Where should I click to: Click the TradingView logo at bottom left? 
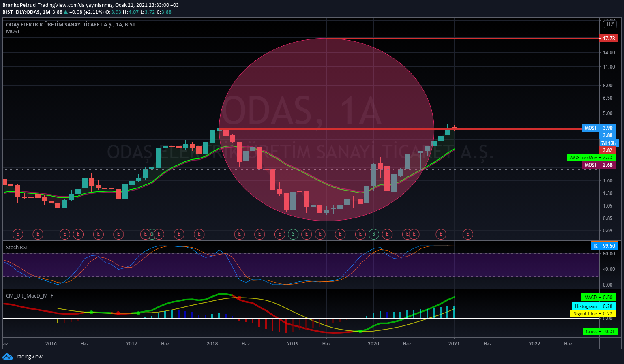coord(22,357)
